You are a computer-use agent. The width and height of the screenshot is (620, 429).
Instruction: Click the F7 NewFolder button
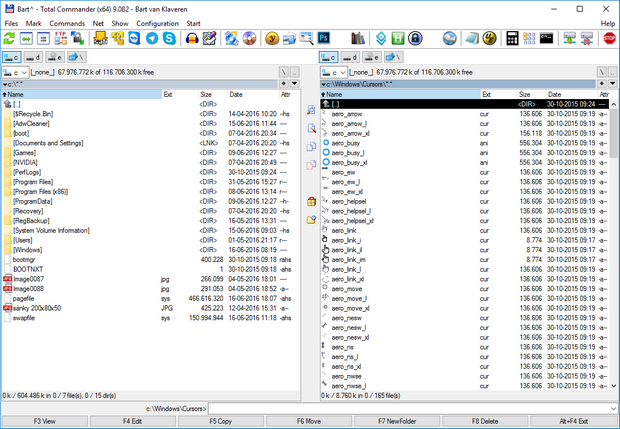pos(397,421)
